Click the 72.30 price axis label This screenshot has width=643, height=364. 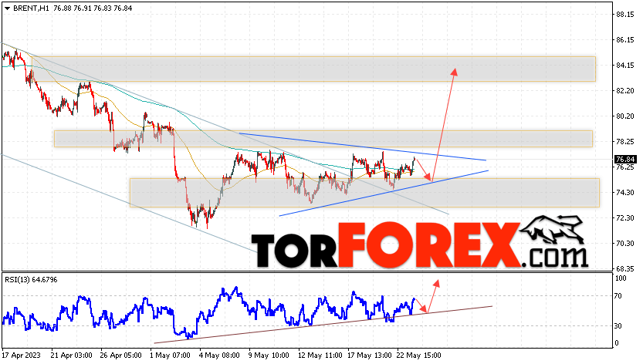tap(625, 218)
